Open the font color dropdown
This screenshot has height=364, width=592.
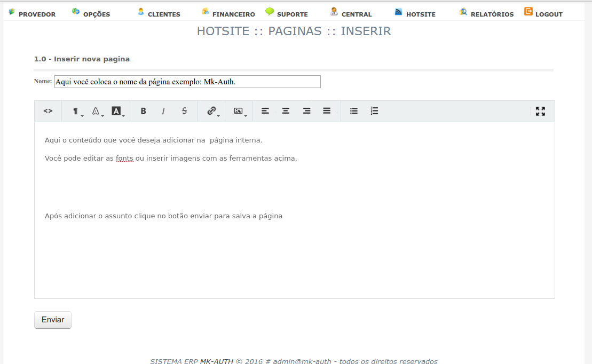click(97, 111)
